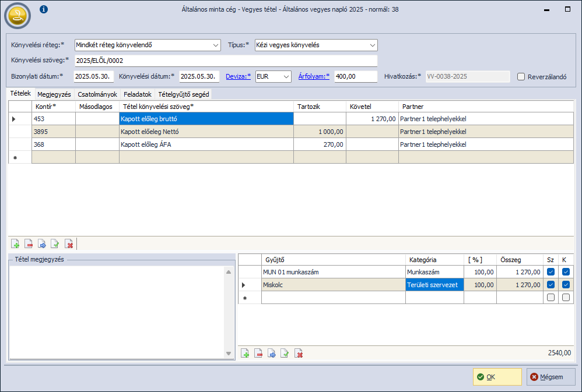Viewport: 582px width, 392px height.
Task: Click the add row icon under Tételek grid
Action: click(x=16, y=243)
